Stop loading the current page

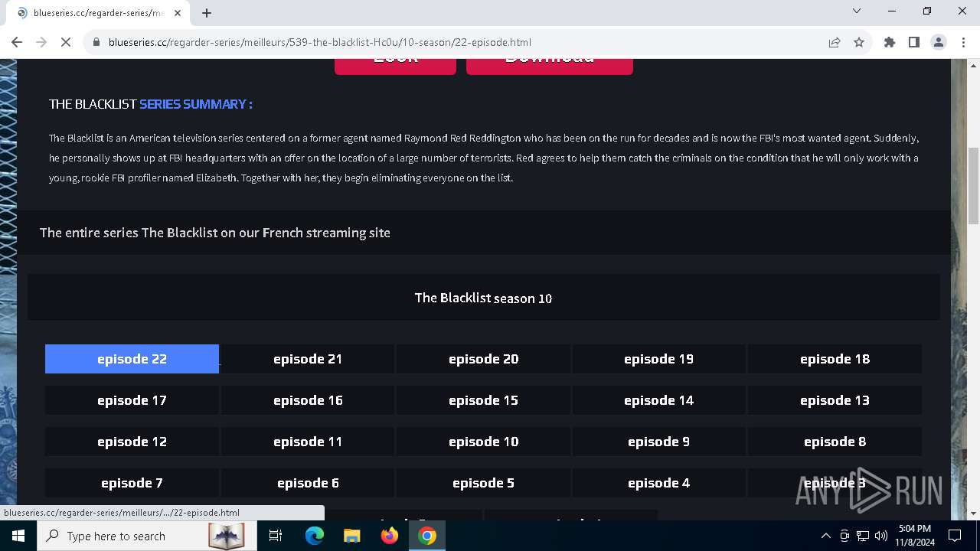(x=66, y=42)
